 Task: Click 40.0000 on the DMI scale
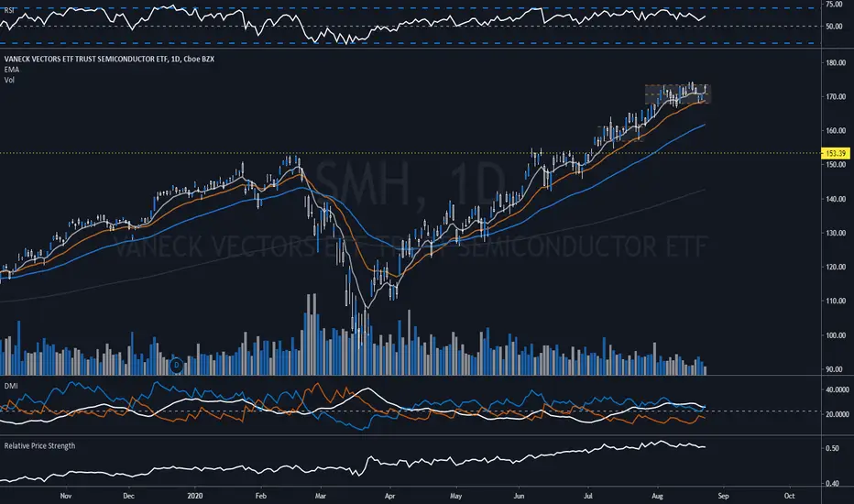(838, 389)
